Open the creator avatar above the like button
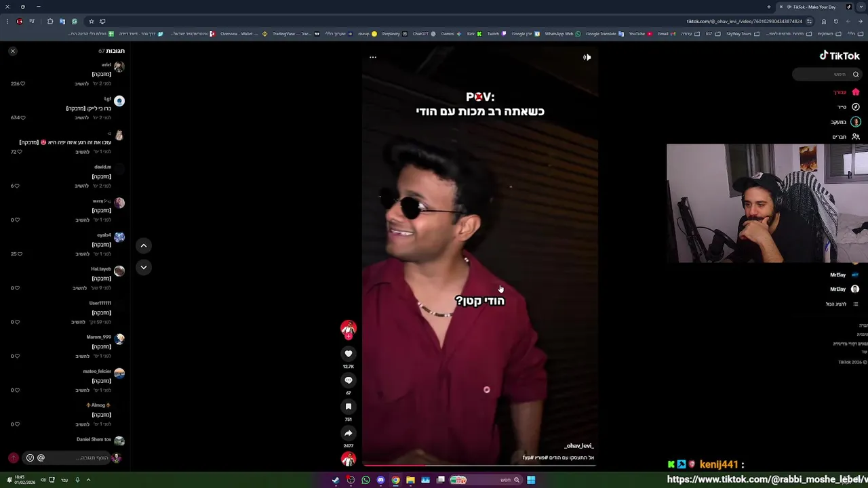This screenshot has width=868, height=488. [x=349, y=328]
